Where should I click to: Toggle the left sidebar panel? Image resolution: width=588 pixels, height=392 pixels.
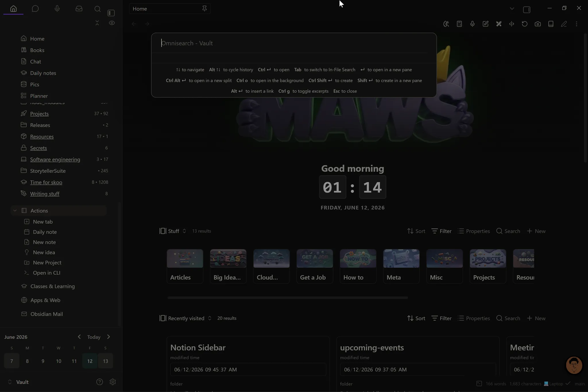111,13
